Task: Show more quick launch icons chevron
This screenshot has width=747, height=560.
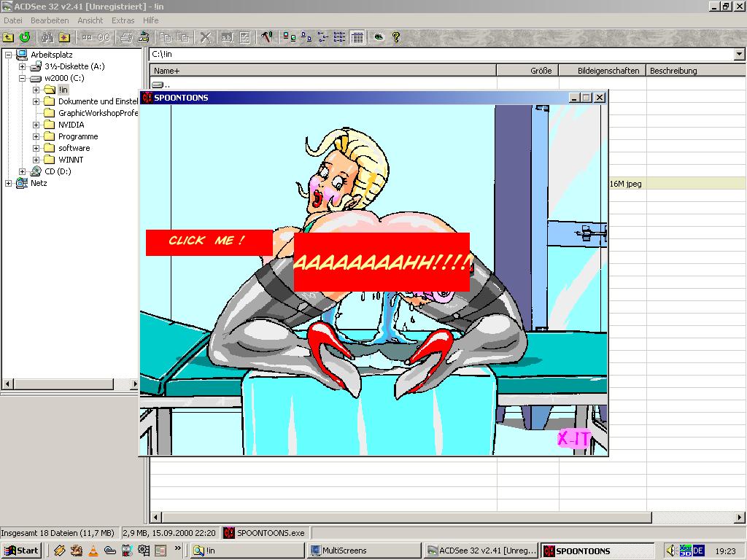Action: pos(178,548)
